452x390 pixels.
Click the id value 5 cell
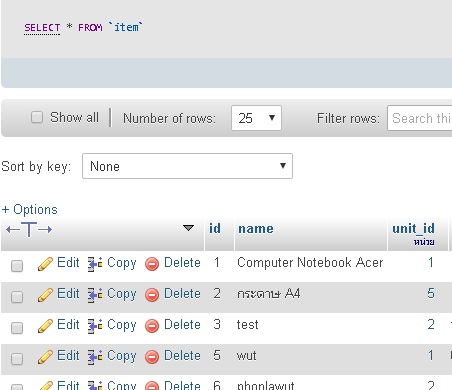point(217,356)
